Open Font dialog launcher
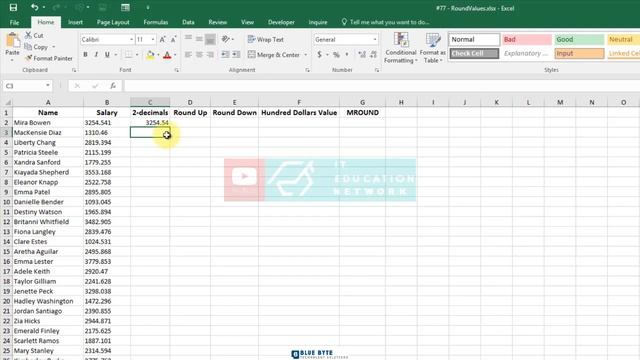Viewport: 640px width, 360px height. coord(176,70)
